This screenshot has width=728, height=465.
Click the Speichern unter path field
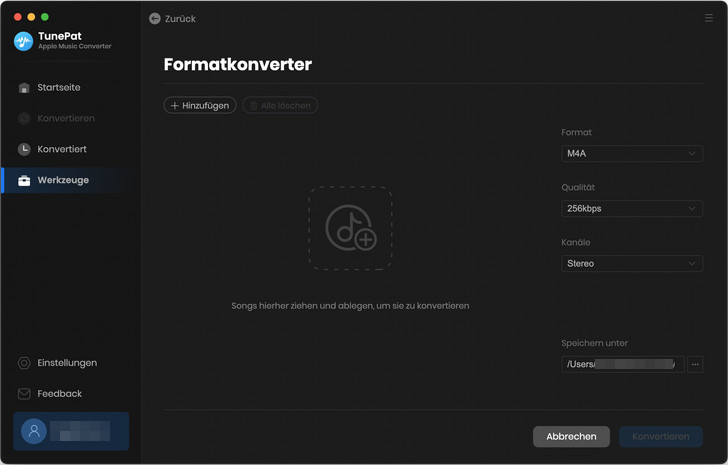[x=622, y=364]
